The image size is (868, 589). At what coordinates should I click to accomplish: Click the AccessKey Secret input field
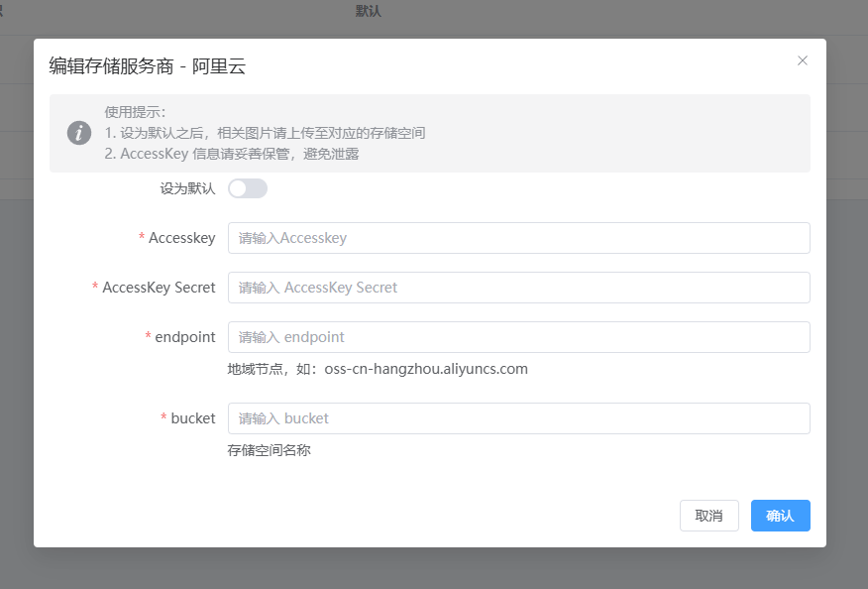(x=518, y=288)
